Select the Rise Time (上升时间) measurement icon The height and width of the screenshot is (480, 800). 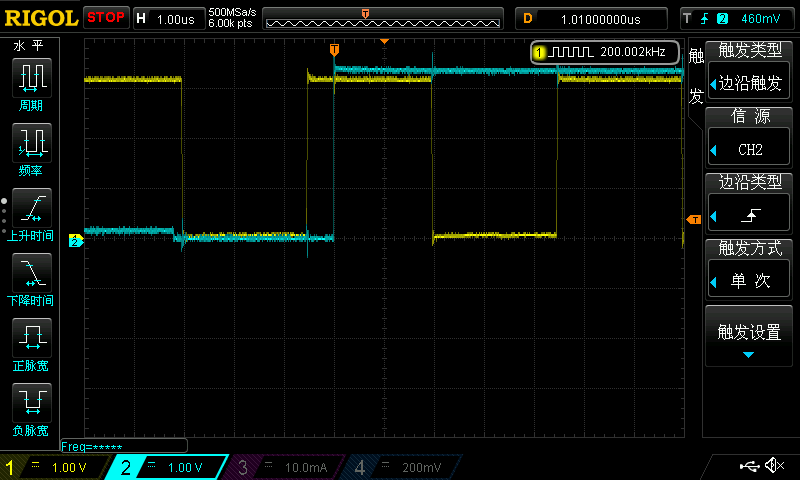[x=32, y=208]
